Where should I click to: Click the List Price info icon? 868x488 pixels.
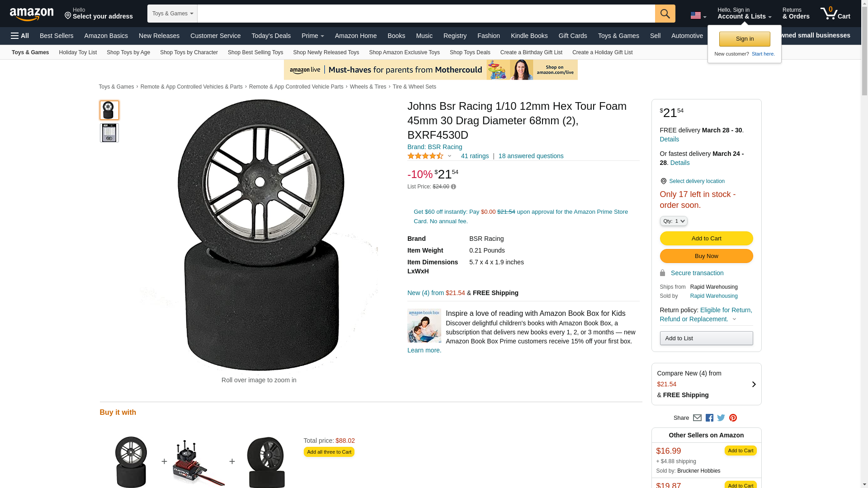(453, 187)
